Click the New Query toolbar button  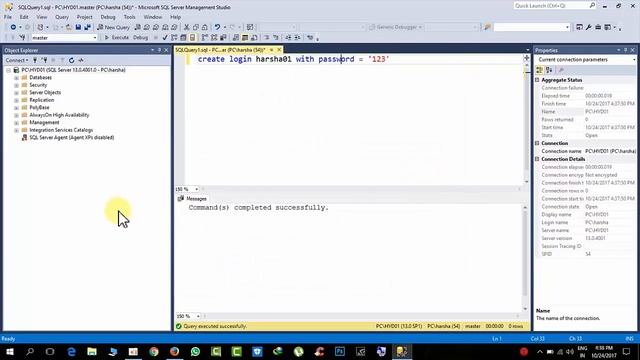[113, 27]
